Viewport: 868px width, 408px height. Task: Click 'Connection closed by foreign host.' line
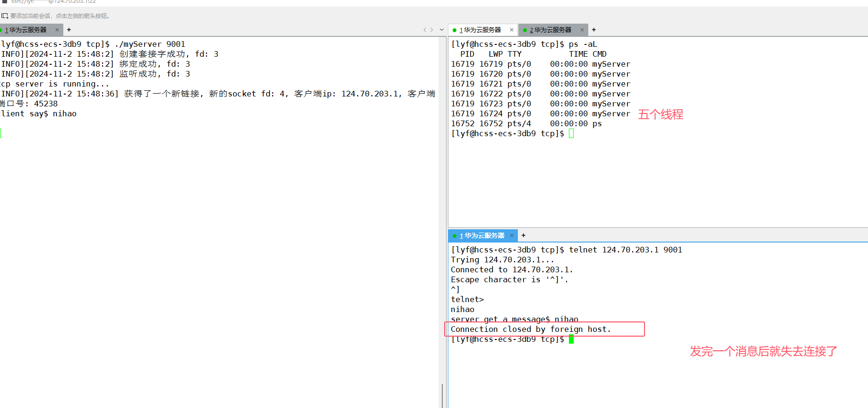click(x=531, y=329)
